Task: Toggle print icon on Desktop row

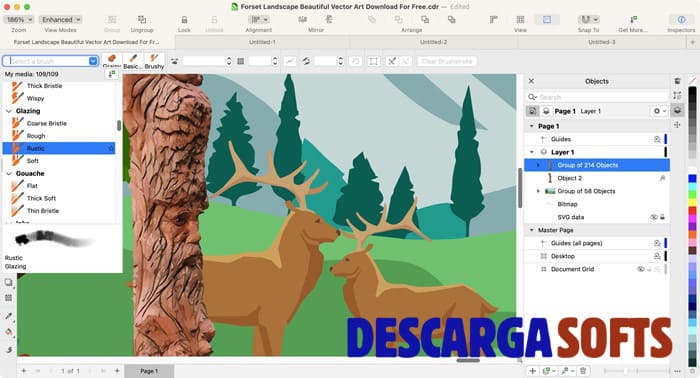Action: (657, 256)
